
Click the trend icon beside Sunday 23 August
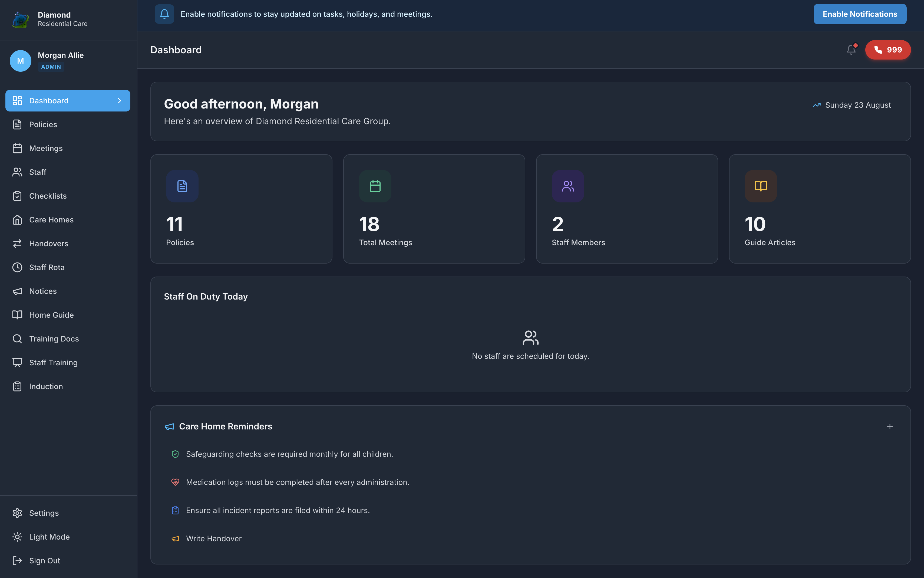click(816, 105)
